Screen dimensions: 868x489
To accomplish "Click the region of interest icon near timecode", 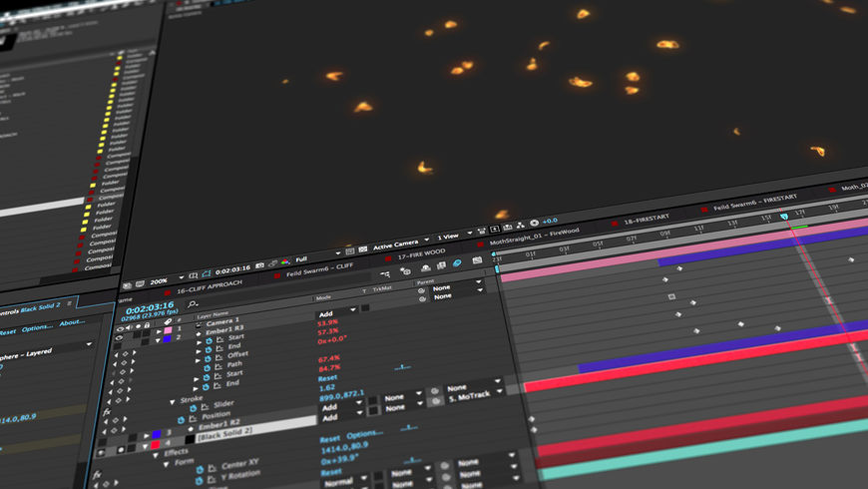I will click(x=205, y=272).
